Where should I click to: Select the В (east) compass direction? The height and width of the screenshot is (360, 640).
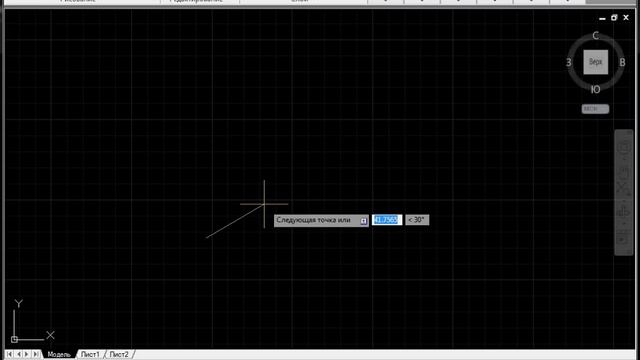click(622, 62)
